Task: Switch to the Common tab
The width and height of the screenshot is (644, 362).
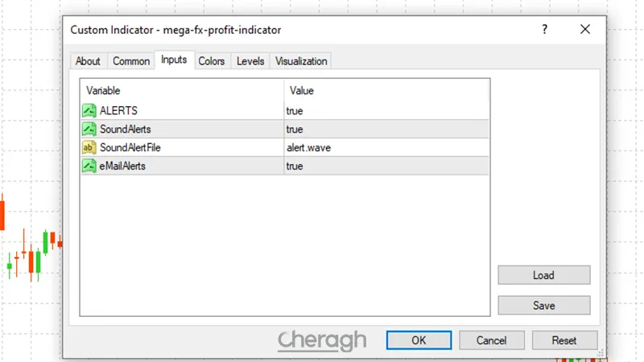Action: point(130,61)
